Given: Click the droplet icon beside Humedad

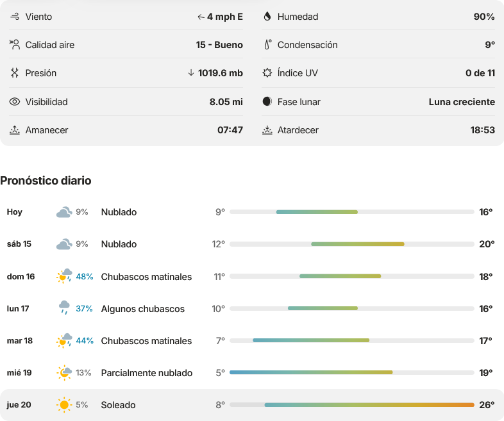Looking at the screenshot, I should click(267, 17).
